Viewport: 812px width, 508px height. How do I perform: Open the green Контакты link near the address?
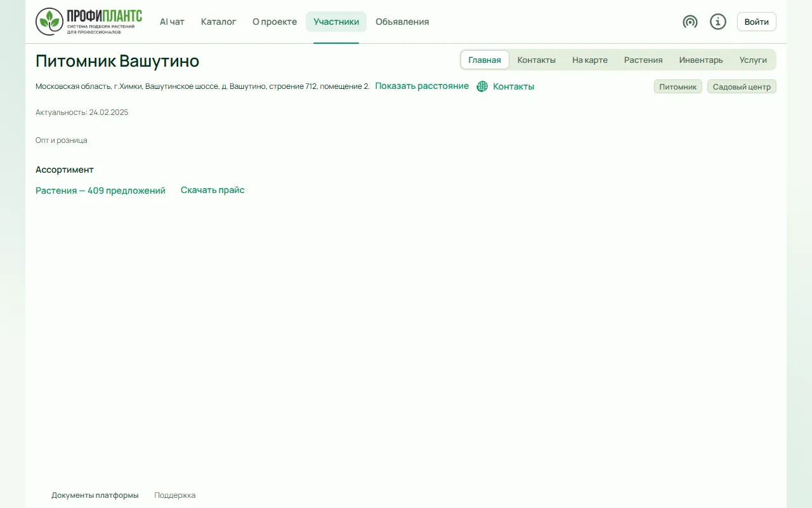coord(514,86)
